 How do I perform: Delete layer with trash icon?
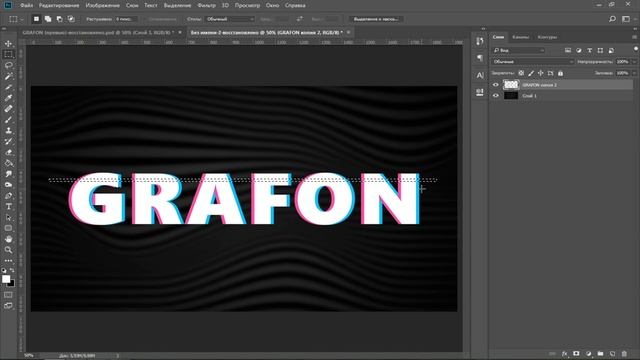(624, 353)
